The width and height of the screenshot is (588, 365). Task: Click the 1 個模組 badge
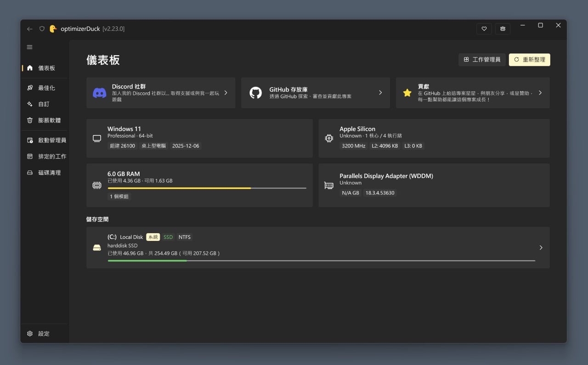pos(119,196)
